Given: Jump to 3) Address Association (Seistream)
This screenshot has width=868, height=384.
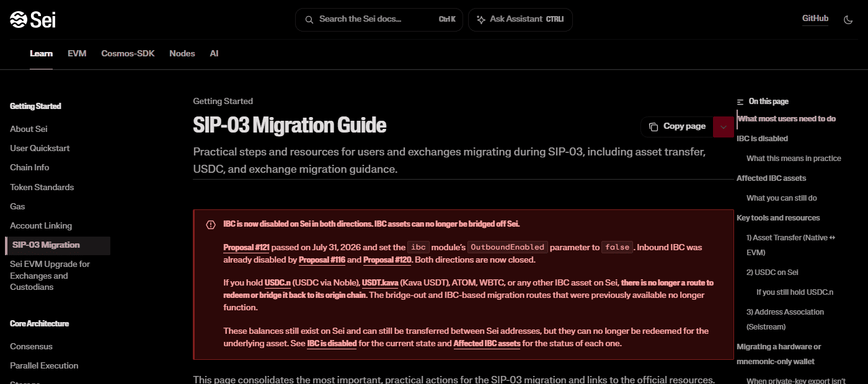Looking at the screenshot, I should coord(785,320).
